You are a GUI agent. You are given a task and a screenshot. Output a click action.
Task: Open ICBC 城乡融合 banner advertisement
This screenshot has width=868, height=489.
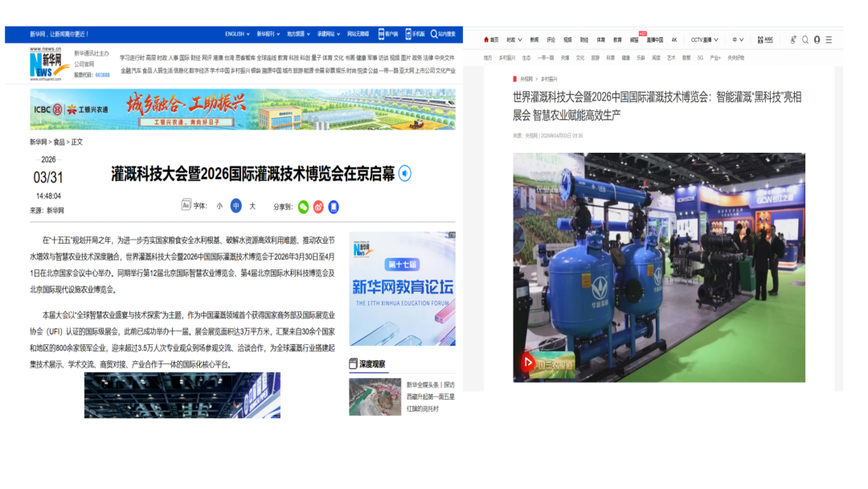point(243,109)
